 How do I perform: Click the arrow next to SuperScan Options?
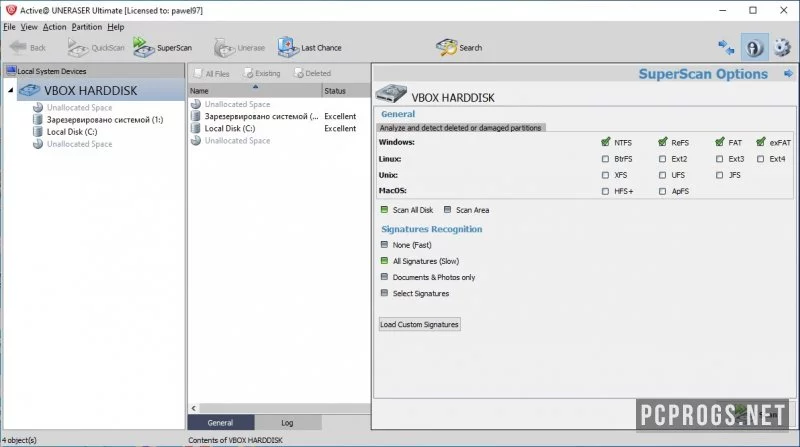point(788,74)
